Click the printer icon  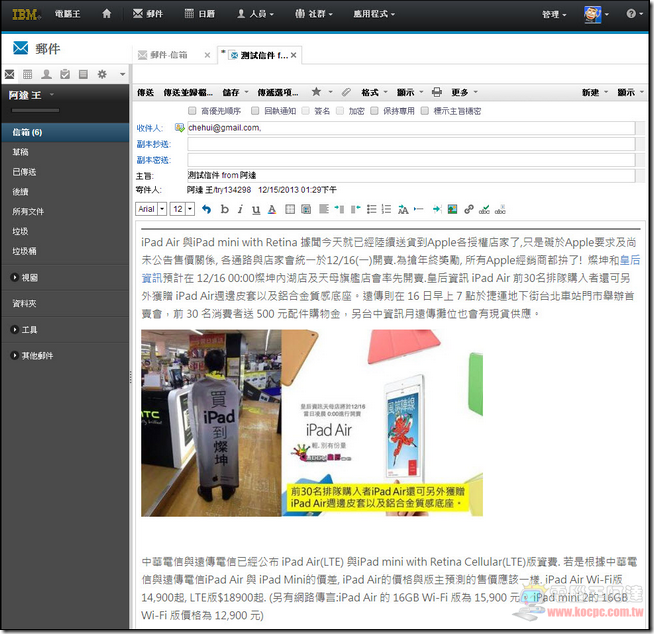tap(437, 92)
